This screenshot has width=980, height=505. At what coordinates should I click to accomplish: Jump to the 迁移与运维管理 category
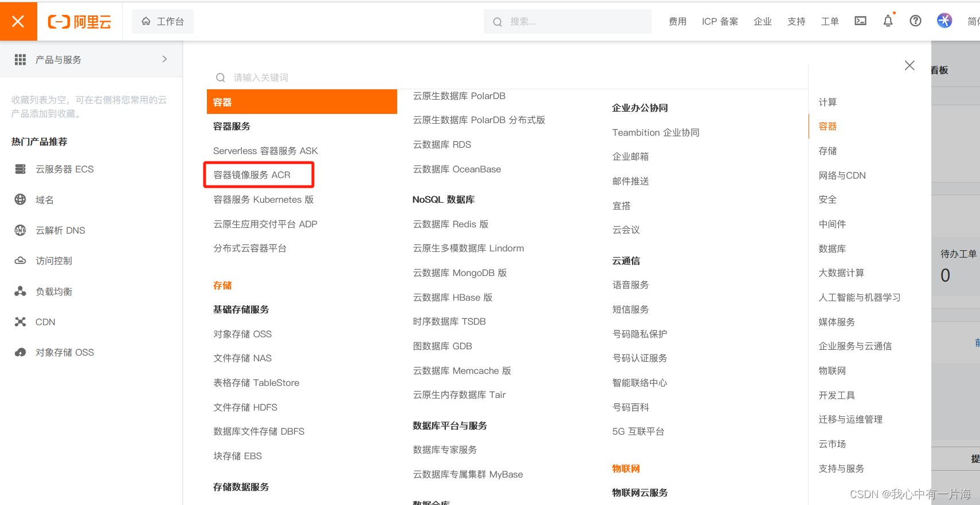tap(850, 419)
